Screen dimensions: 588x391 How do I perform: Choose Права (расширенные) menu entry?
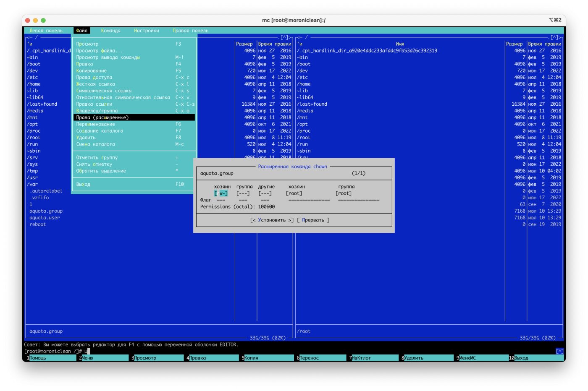(134, 117)
